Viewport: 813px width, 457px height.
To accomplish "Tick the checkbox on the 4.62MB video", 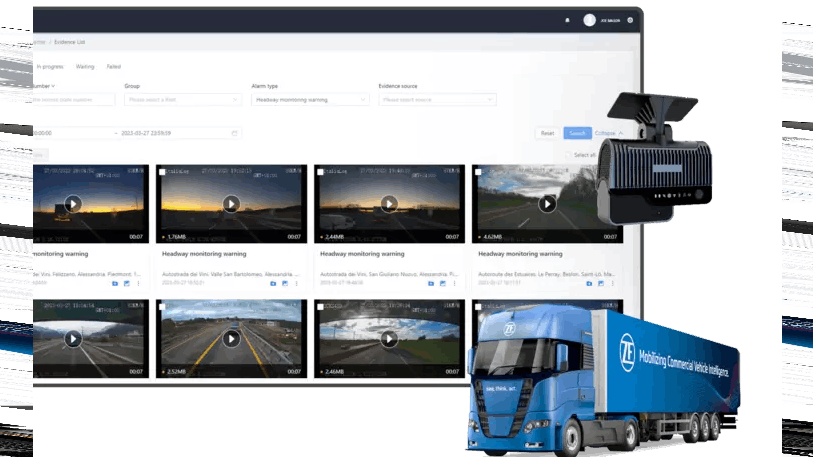I will pyautogui.click(x=479, y=172).
